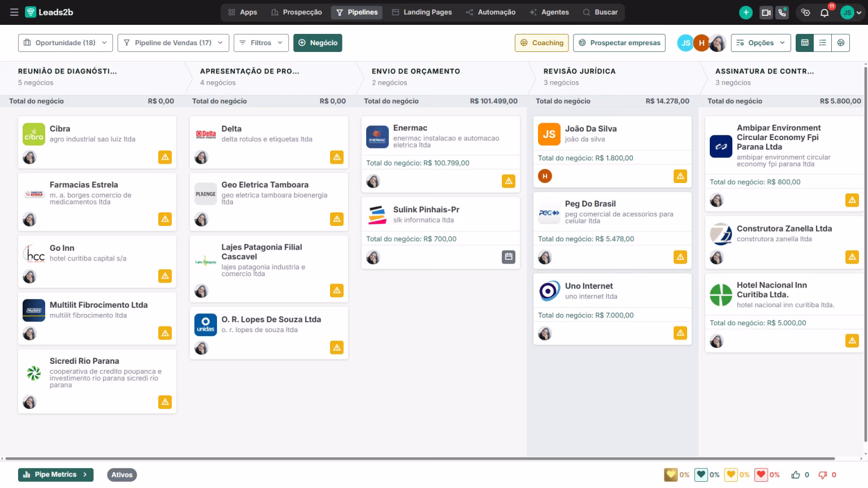Viewport: 868px width, 488px height.
Task: Toggle the red heart rating at the bottom
Action: tap(761, 474)
